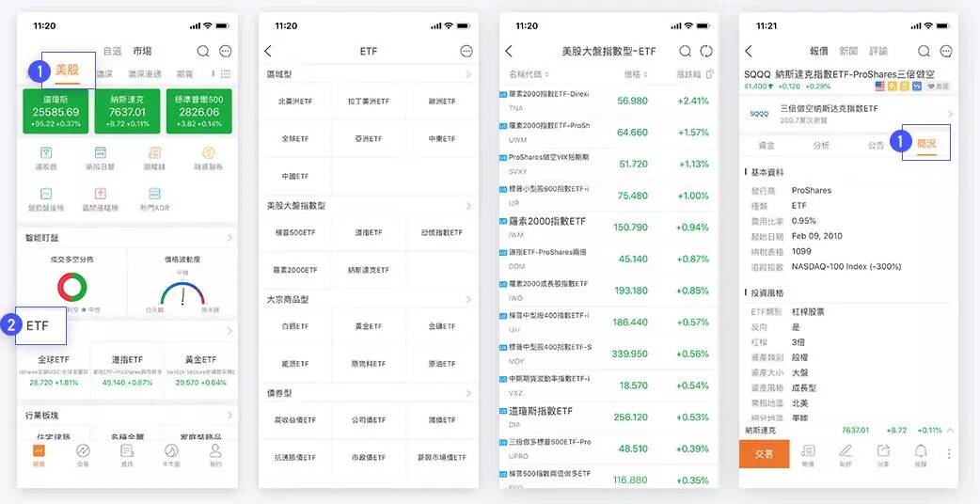Switch to the 期貨 tab
980x504 pixels.
185,73
